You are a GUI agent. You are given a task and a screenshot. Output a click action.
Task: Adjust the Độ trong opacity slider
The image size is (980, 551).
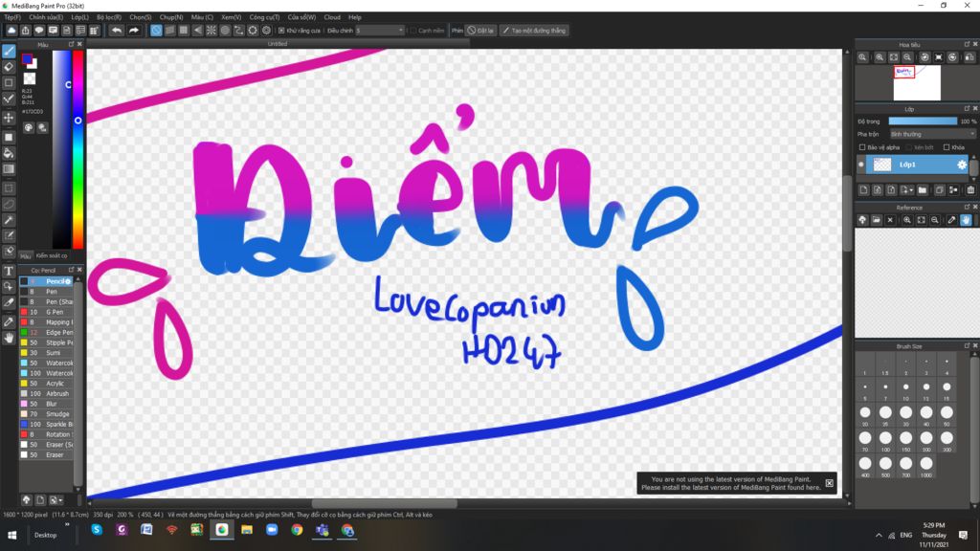[x=923, y=121]
